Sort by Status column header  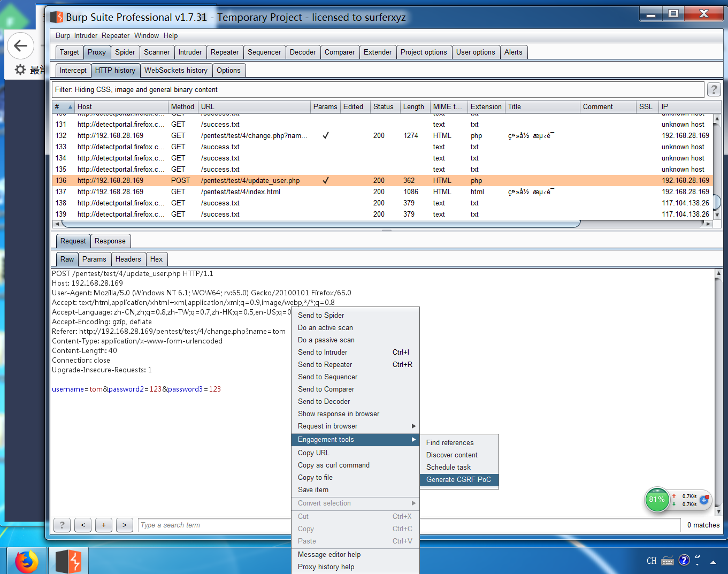[386, 106]
